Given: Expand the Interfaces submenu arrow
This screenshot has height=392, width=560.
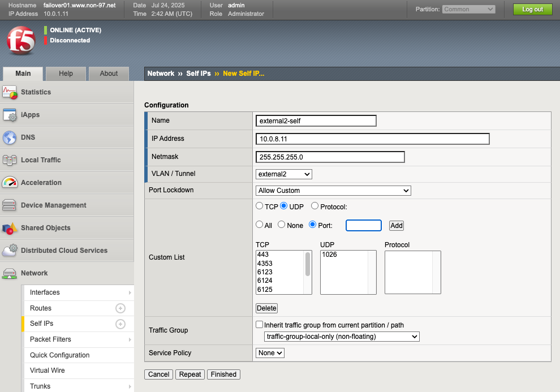Looking at the screenshot, I should pos(130,293).
